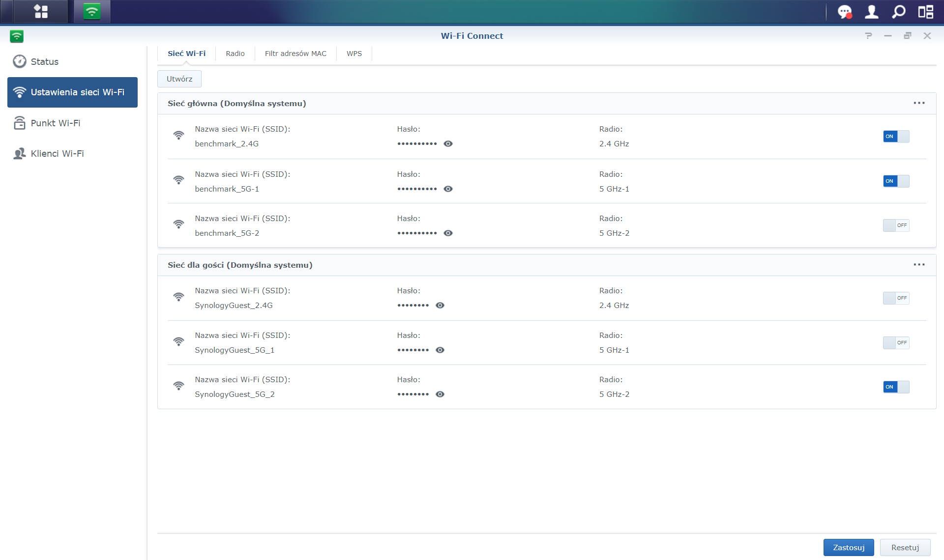Open the notifications chat bubble icon
Screen dimensions: 944x560
[845, 12]
